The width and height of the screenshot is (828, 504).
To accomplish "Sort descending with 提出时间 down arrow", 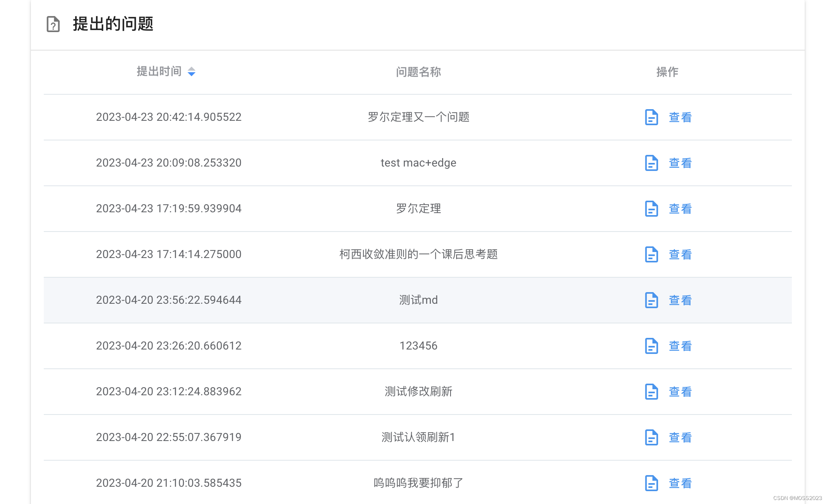I will [x=192, y=74].
